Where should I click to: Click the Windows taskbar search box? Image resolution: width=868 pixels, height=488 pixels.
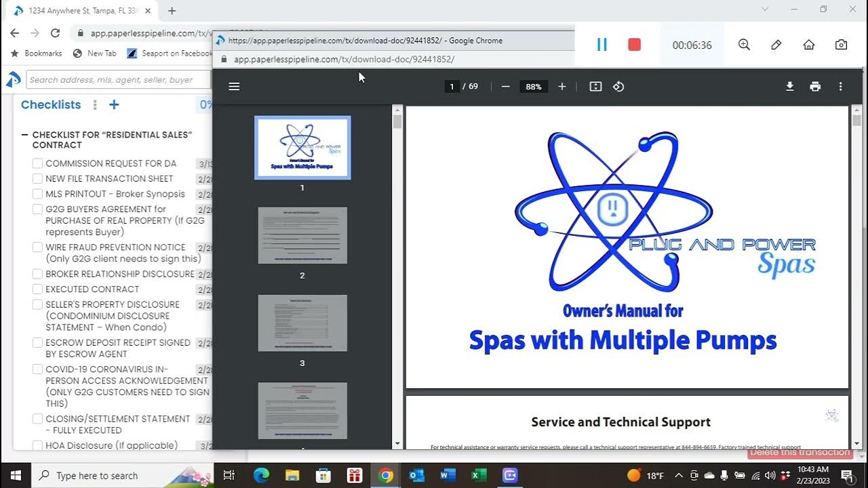tap(123, 475)
